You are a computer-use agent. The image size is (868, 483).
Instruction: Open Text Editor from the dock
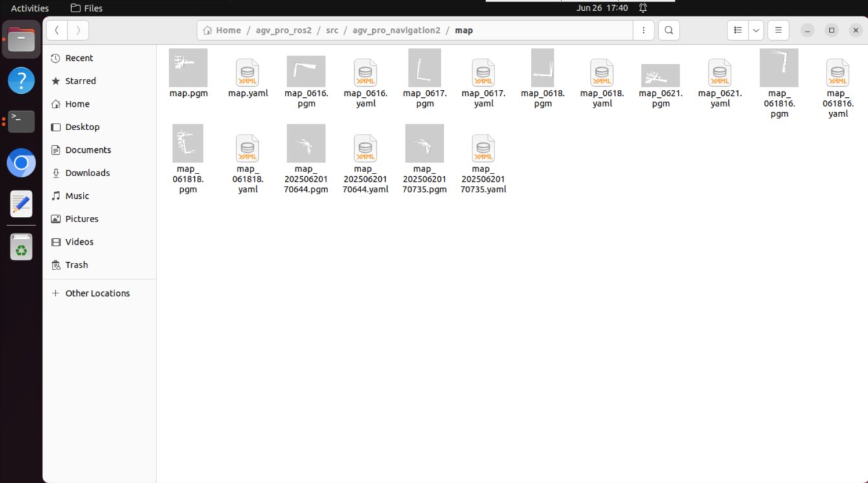click(21, 204)
